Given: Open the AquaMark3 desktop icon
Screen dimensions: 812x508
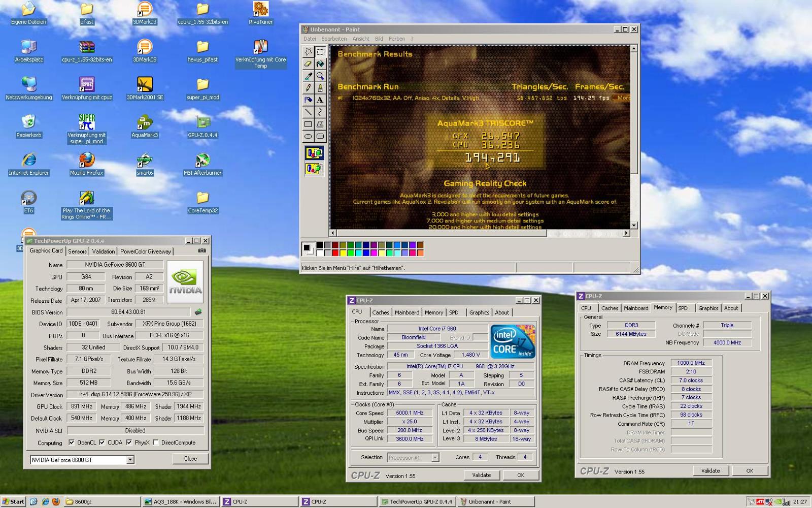Looking at the screenshot, I should tap(145, 126).
